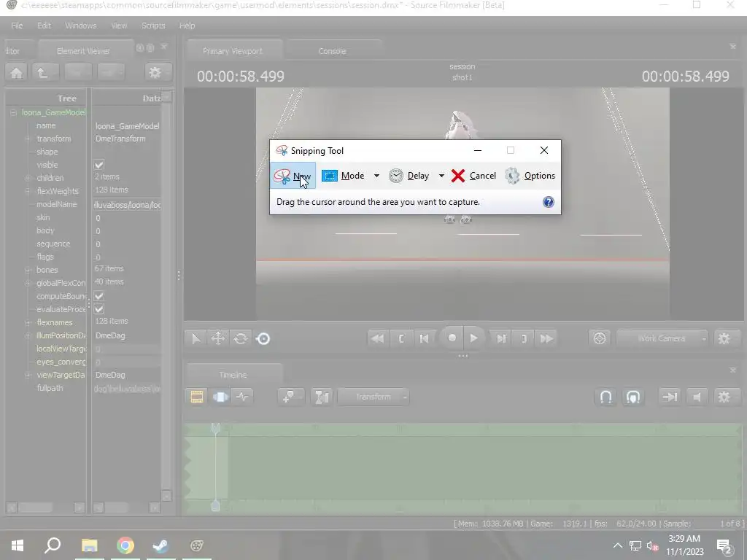Viewport: 747px width, 560px height.
Task: Open Windows Start menu
Action: coord(18,545)
